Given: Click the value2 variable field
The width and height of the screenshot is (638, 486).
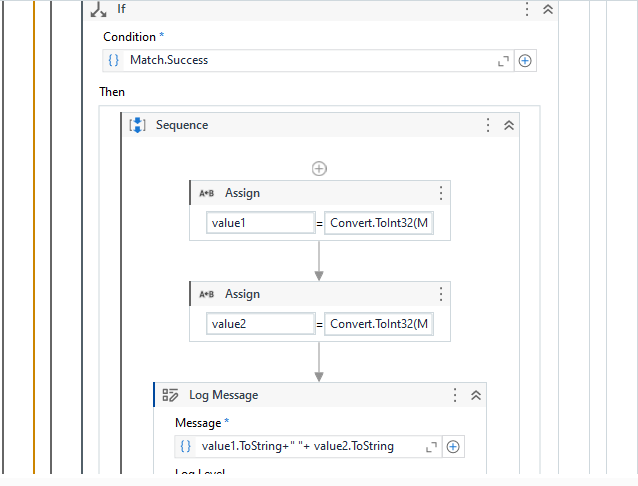Looking at the screenshot, I should (x=260, y=324).
